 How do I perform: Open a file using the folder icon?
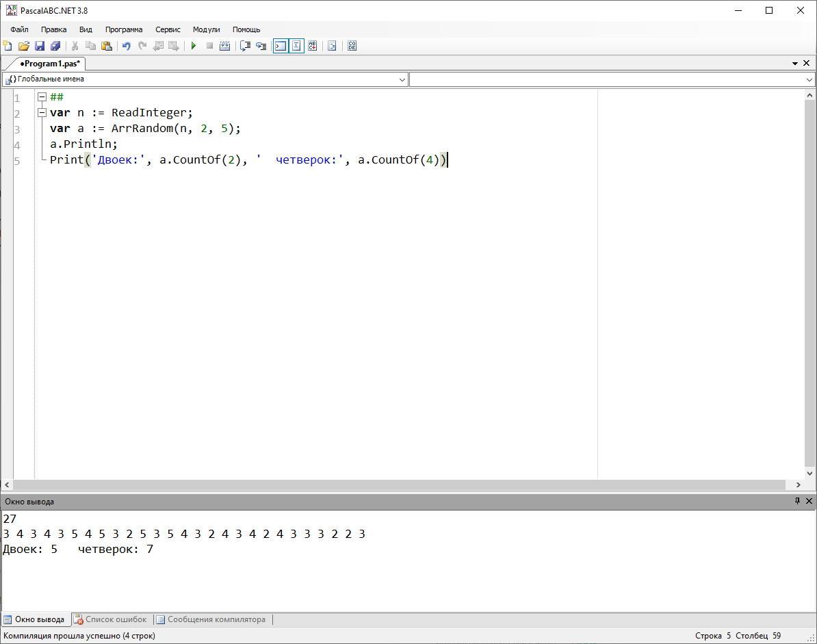[x=23, y=46]
